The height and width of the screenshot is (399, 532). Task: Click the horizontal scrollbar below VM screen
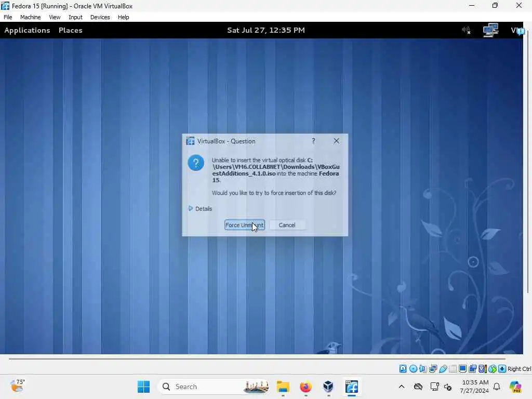pyautogui.click(x=257, y=358)
